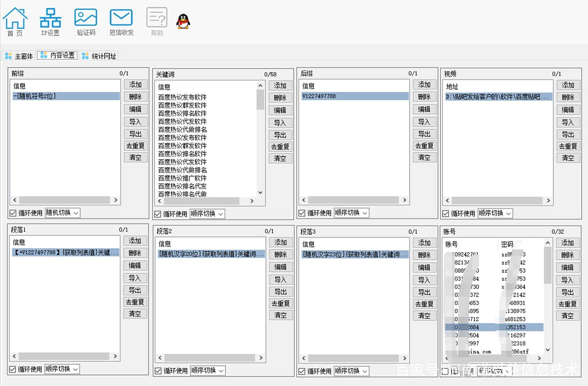This screenshot has width=588, height=386.
Task: Open the 首页 home icon
Action: (x=15, y=22)
